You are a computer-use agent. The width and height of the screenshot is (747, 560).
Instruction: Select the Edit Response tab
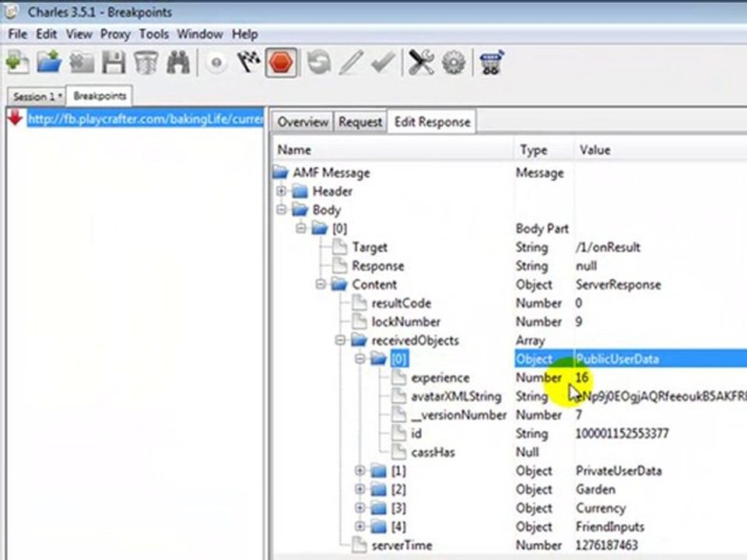pyautogui.click(x=432, y=122)
